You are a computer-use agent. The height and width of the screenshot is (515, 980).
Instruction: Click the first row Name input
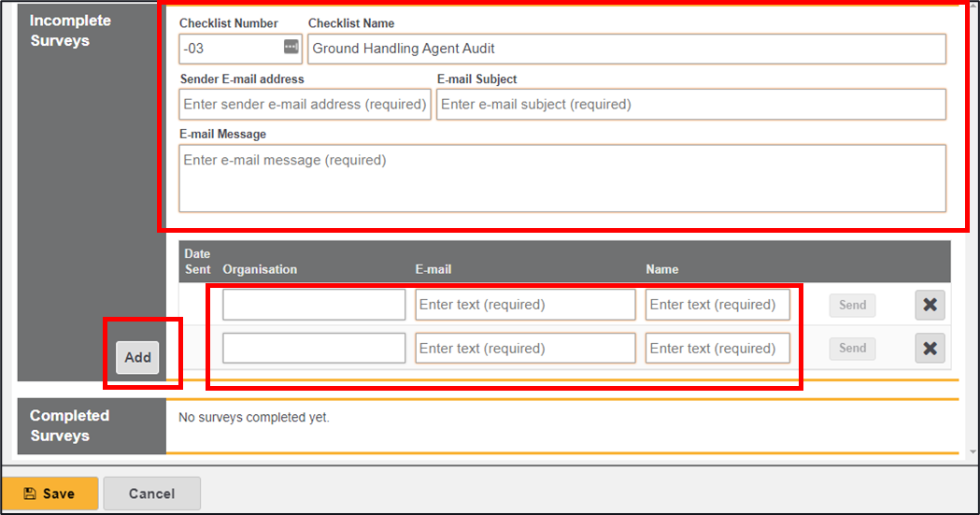[717, 305]
